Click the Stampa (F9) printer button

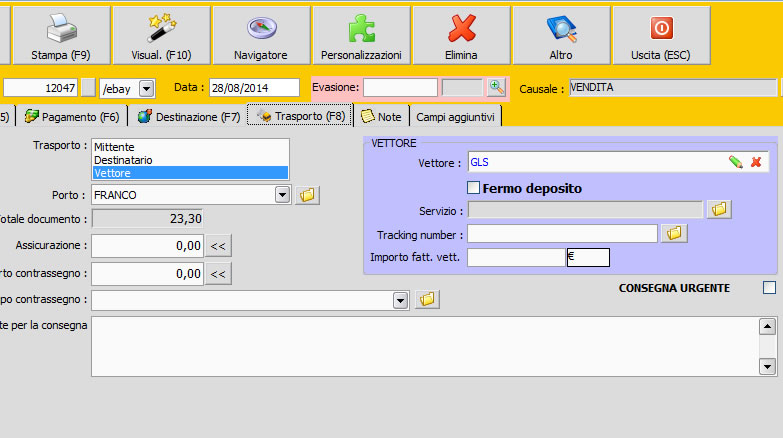[x=61, y=35]
